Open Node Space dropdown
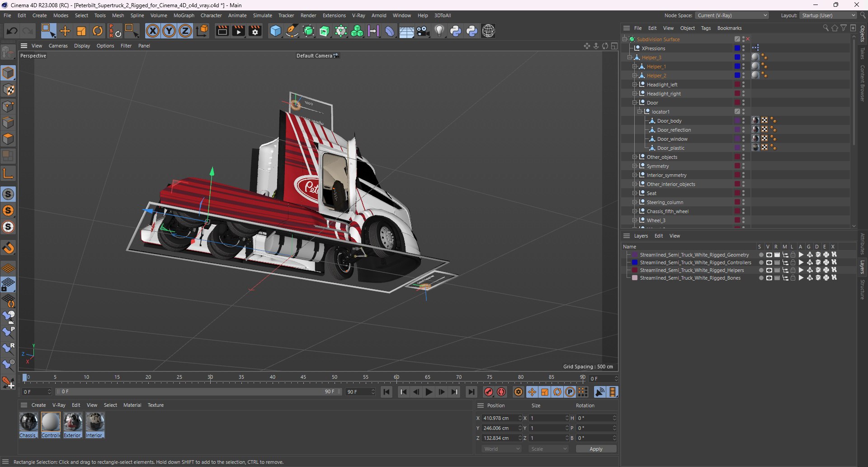The image size is (868, 467). click(731, 15)
